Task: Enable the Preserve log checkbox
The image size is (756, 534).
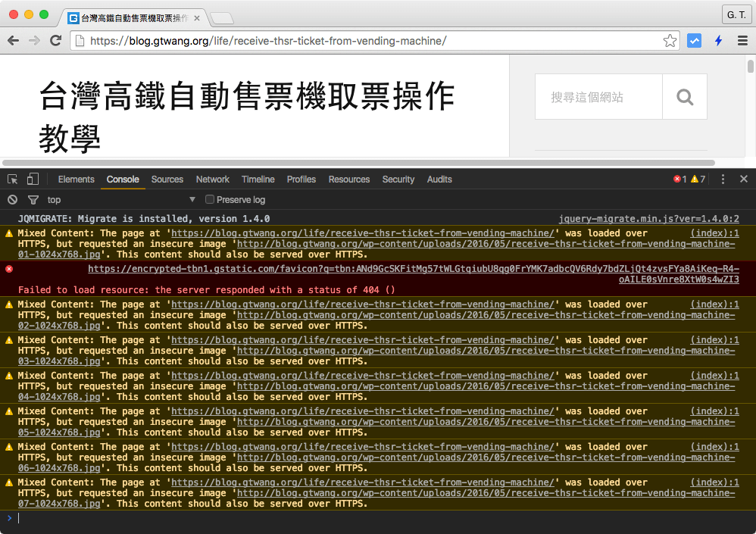Action: [x=210, y=199]
